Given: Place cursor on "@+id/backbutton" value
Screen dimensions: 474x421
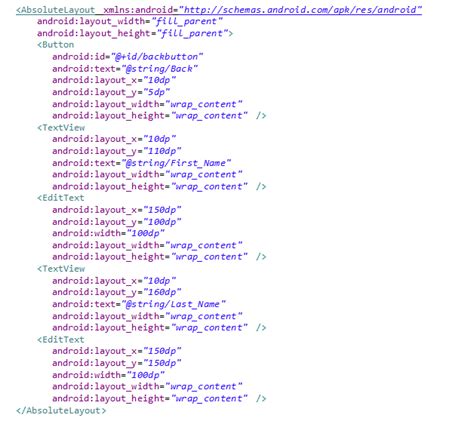Looking at the screenshot, I should [157, 57].
